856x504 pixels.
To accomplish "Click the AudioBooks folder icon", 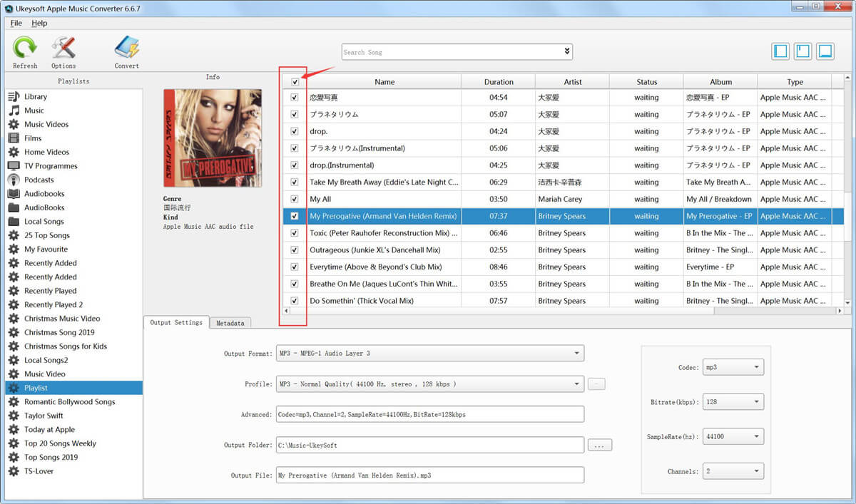I will [x=14, y=207].
